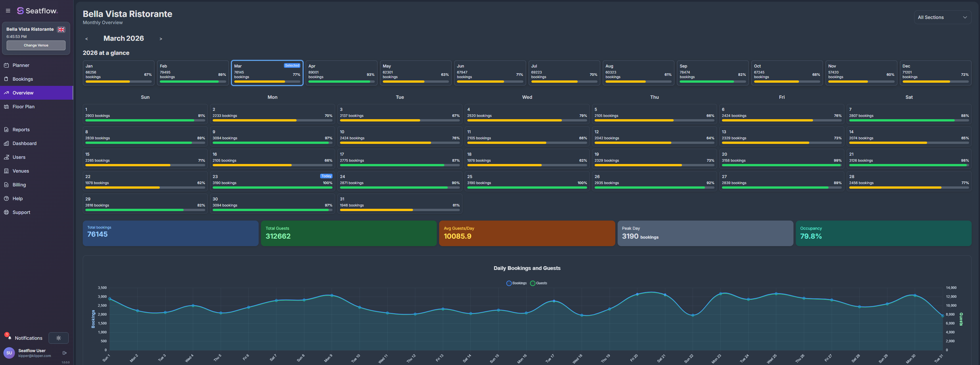Go to previous month arrow
This screenshot has width=980, height=365.
87,39
